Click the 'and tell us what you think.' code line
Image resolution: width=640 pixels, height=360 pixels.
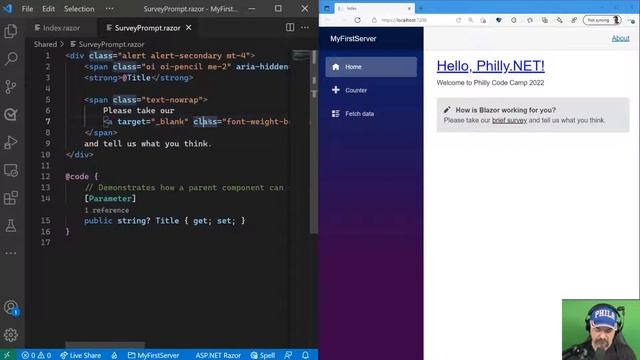tap(148, 144)
